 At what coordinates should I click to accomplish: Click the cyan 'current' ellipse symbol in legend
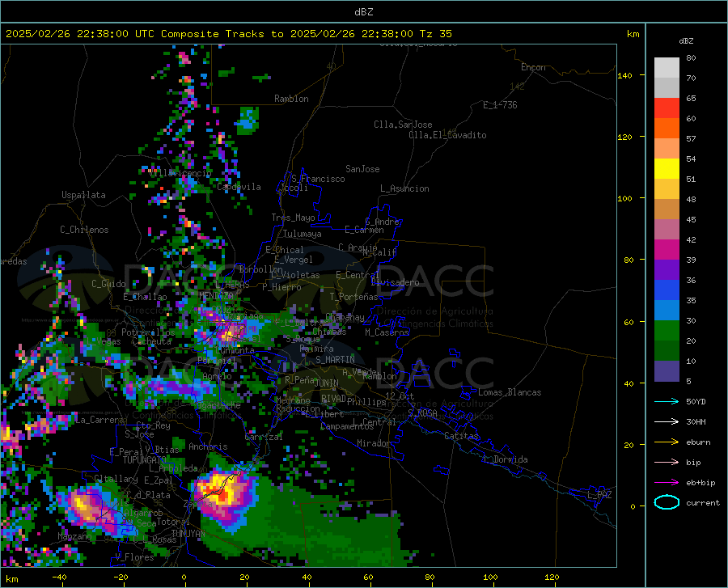667,502
